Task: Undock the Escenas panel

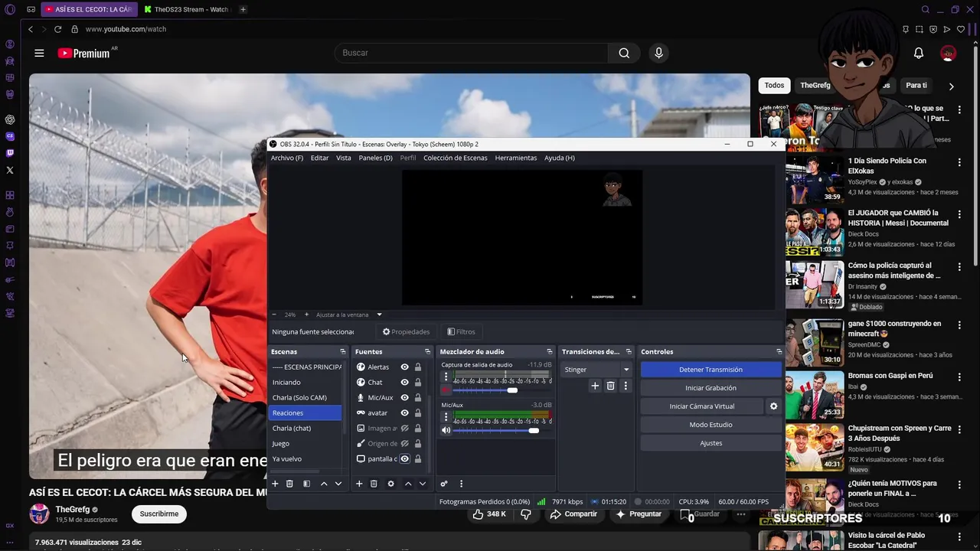Action: [343, 352]
